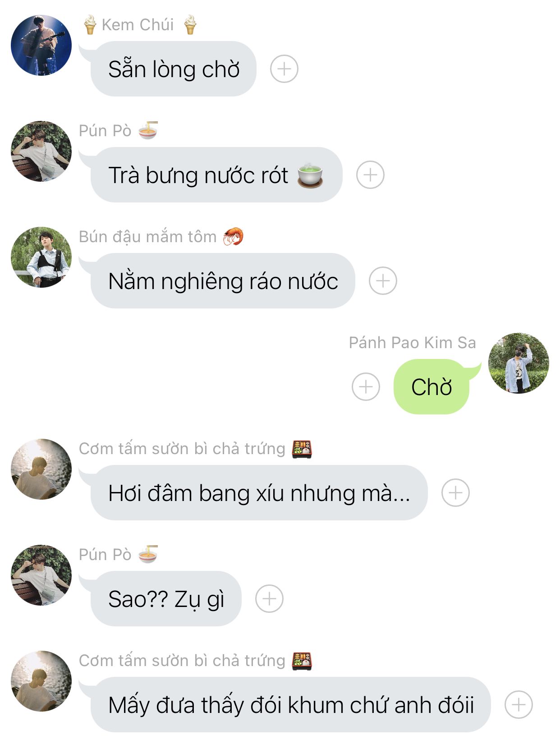Tap the plus icon beside the green "Chờ" bubble
This screenshot has height=740, width=560.
(x=366, y=387)
